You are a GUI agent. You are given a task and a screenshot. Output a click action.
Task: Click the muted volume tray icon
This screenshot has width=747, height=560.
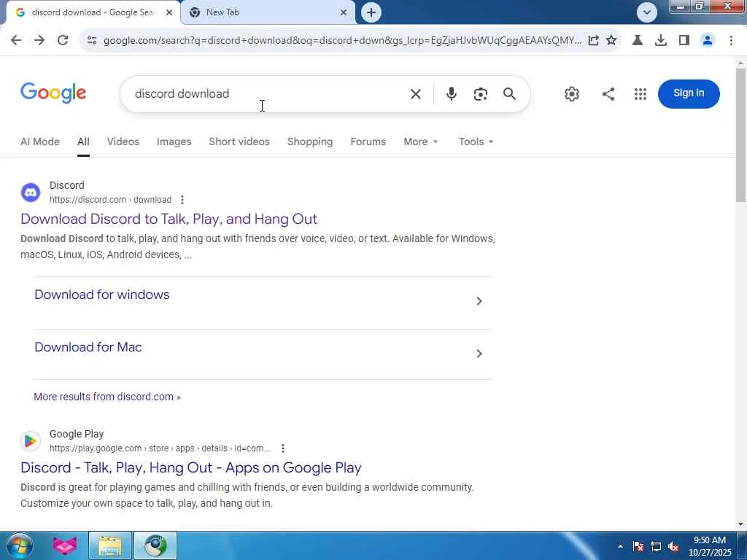pos(673,546)
